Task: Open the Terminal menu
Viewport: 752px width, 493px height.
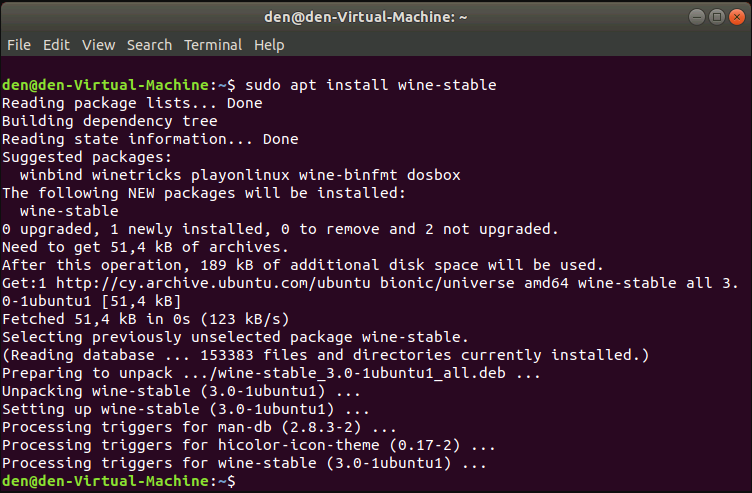Action: tap(213, 45)
